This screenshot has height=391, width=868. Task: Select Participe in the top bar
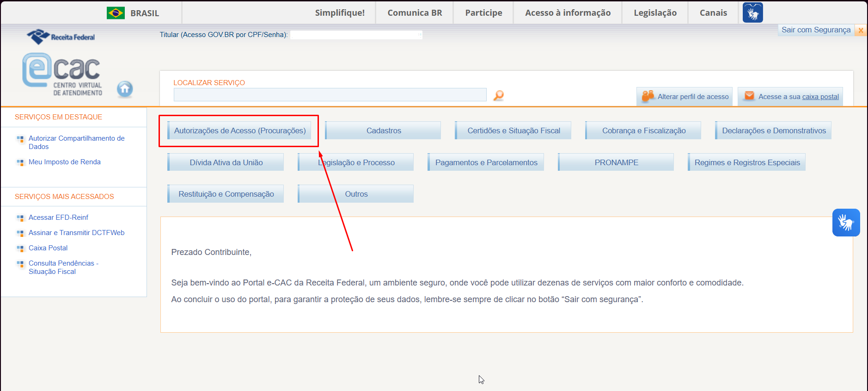point(483,13)
